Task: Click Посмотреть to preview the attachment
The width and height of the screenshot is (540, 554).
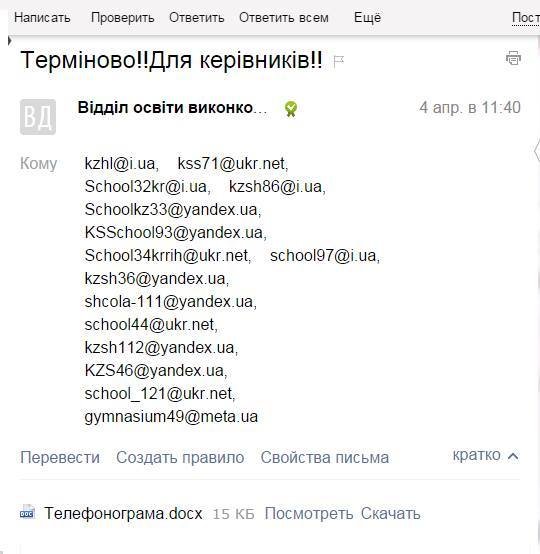Action: coord(309,514)
